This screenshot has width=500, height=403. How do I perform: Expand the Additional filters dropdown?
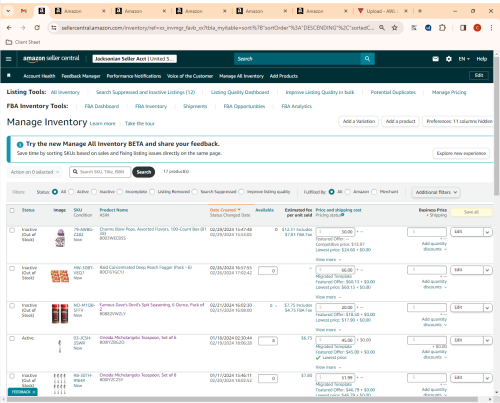click(436, 192)
